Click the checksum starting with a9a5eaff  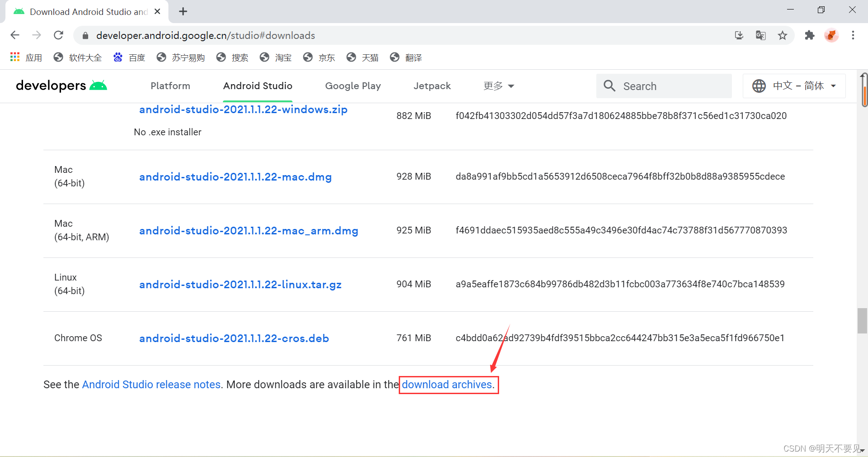tap(620, 284)
